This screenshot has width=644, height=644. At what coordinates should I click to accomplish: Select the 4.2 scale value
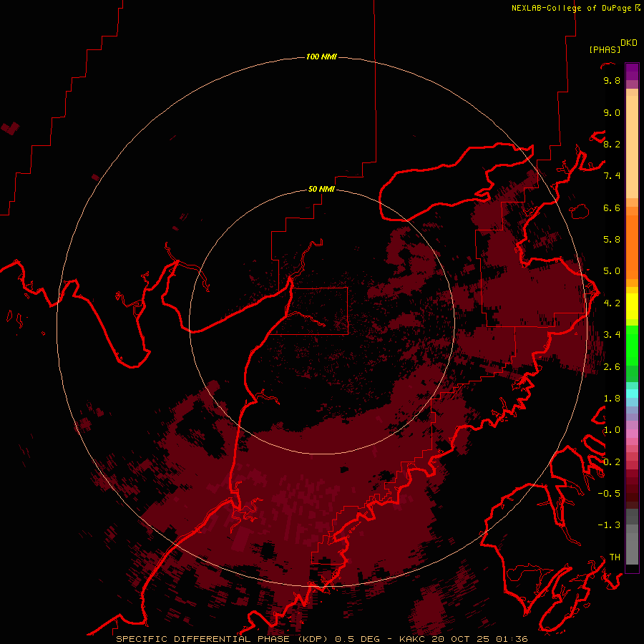(x=612, y=303)
